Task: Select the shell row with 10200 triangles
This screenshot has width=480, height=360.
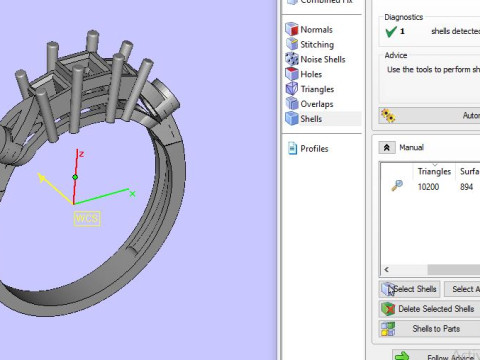Action: [x=431, y=187]
